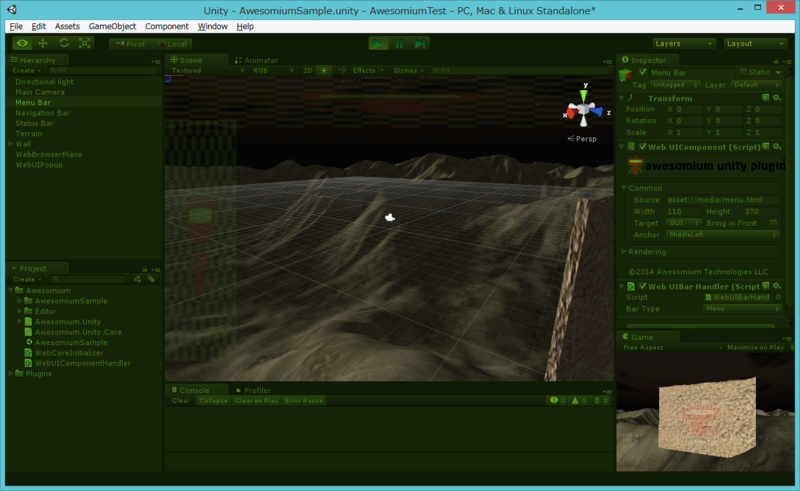The height and width of the screenshot is (491, 800).
Task: Click the Inspector lock icon
Action: (776, 61)
